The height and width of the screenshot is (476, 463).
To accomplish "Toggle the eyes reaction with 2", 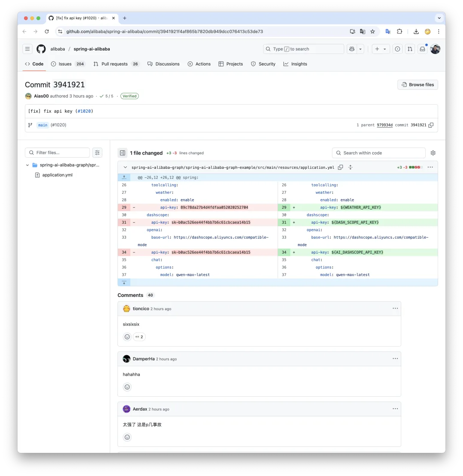I will (139, 337).
